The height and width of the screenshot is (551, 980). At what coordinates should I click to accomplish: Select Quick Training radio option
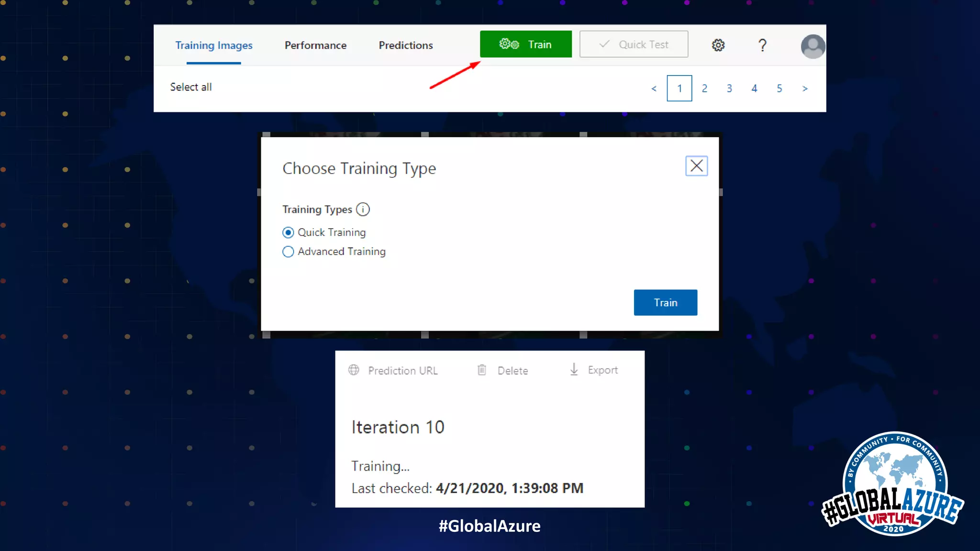288,232
